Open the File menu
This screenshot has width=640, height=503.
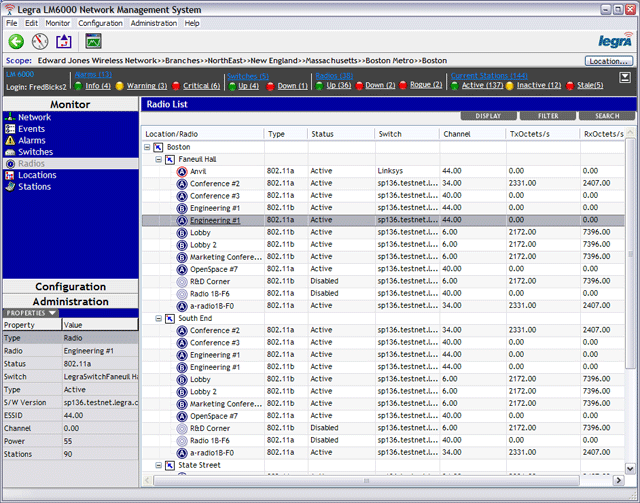click(11, 23)
